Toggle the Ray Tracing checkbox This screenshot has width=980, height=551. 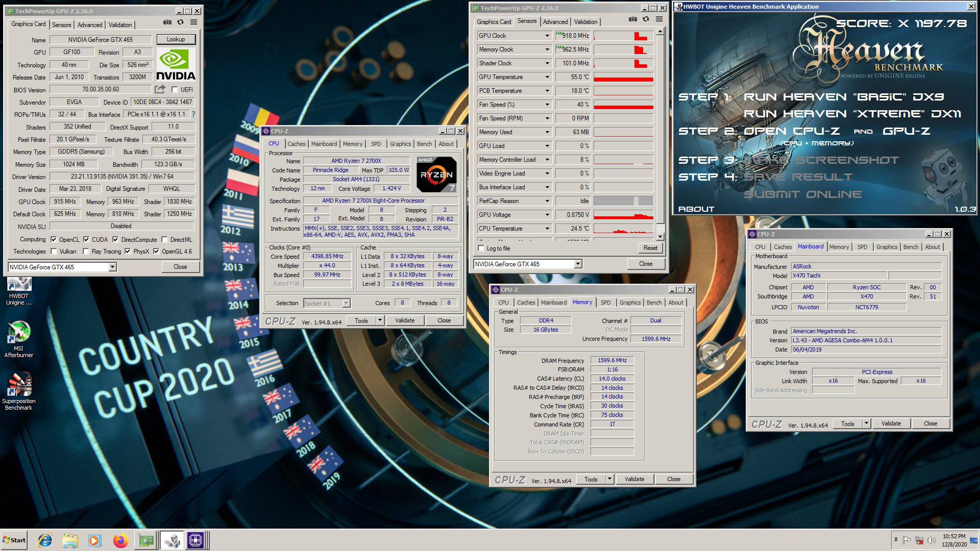tap(86, 251)
